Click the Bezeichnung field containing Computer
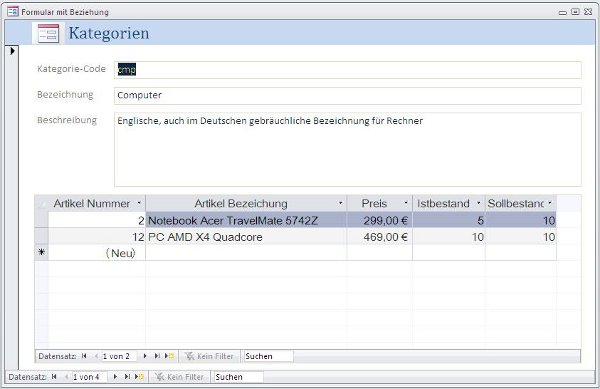The image size is (600, 389). point(347,96)
